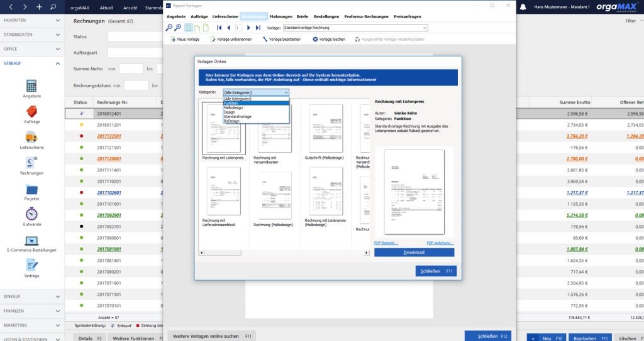Select the highlighted single page view icon
Screen dimensions: 644x341
click(x=189, y=28)
